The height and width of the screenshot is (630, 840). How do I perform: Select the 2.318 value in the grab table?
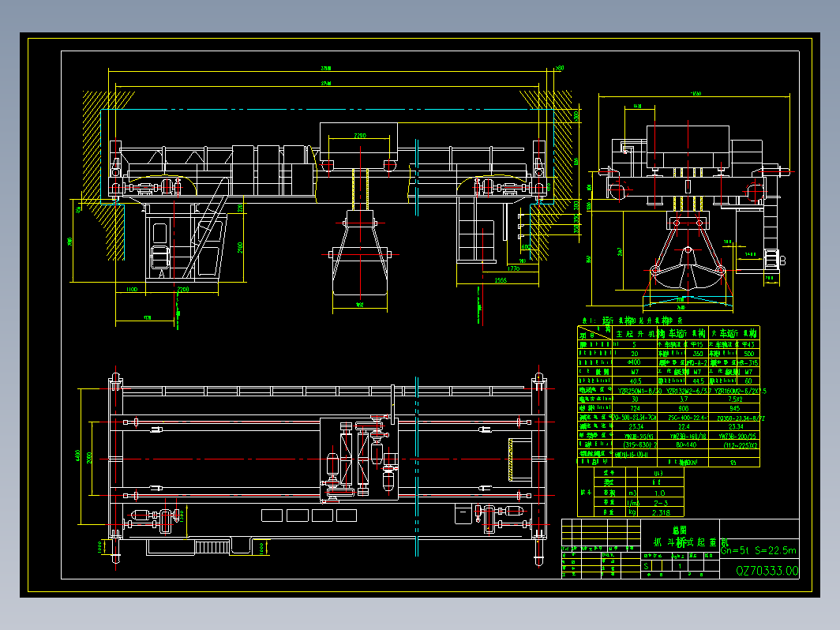[661, 512]
